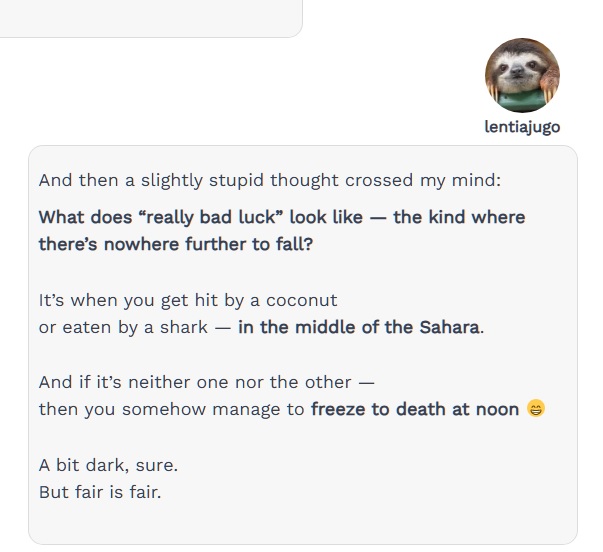Click the grinning emoji after noon

[535, 409]
